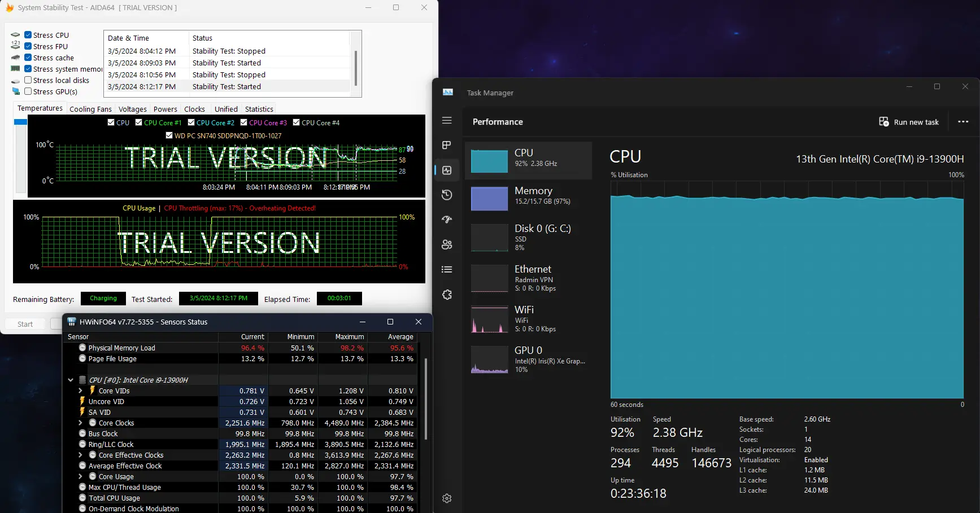The image size is (980, 513).
Task: Select the GPU 0 Intel Iris Xe panel
Action: [528, 359]
